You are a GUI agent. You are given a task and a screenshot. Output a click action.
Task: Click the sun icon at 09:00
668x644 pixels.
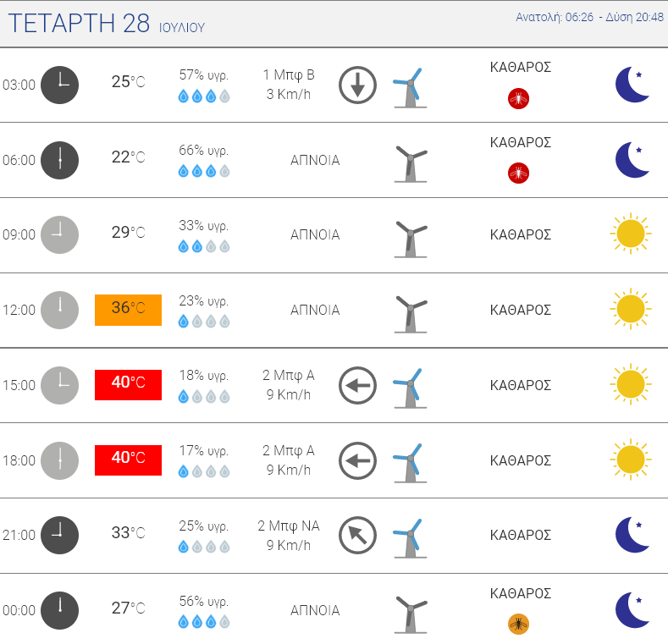pos(630,234)
